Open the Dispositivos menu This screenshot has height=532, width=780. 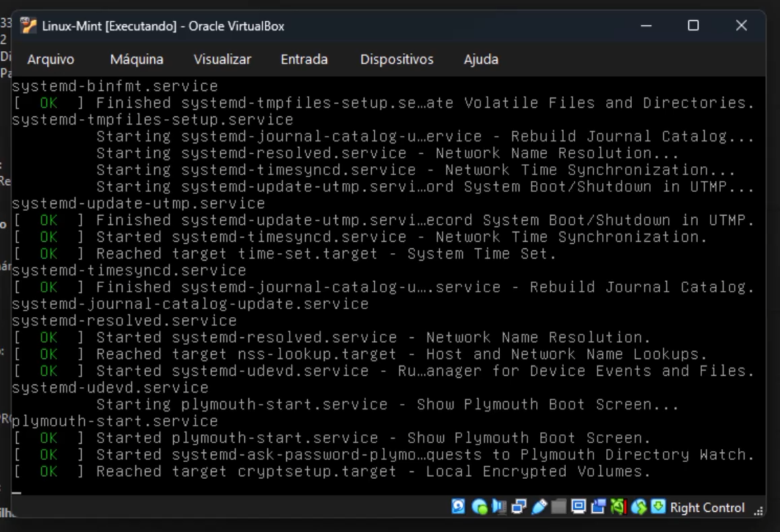pos(397,59)
